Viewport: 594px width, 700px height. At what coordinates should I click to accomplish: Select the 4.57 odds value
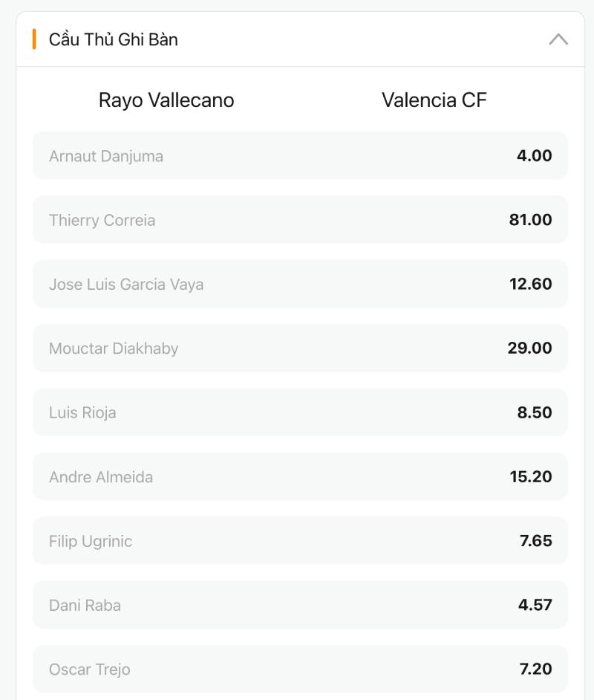point(535,605)
